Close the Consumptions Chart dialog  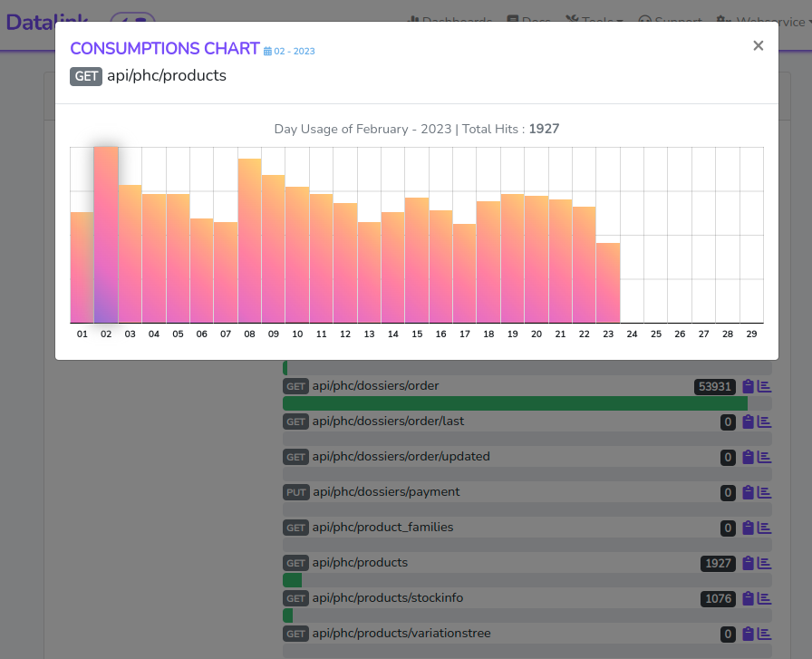(759, 46)
